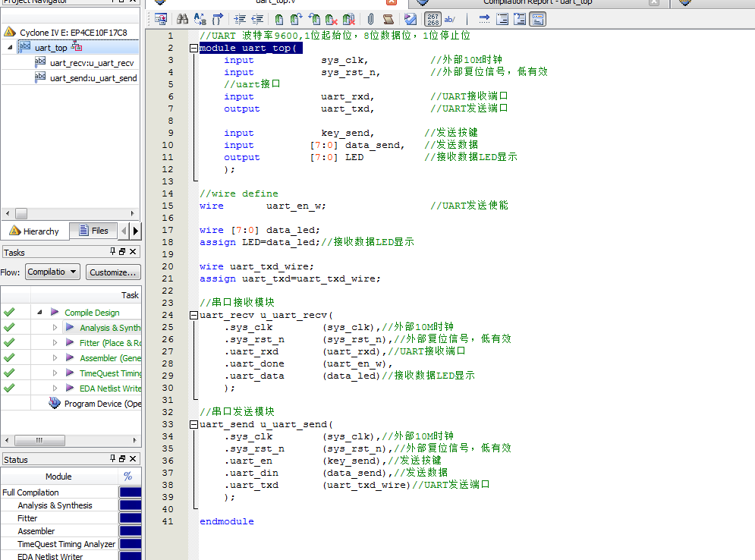Click the Customize... button
The image size is (755, 560).
coord(113,272)
